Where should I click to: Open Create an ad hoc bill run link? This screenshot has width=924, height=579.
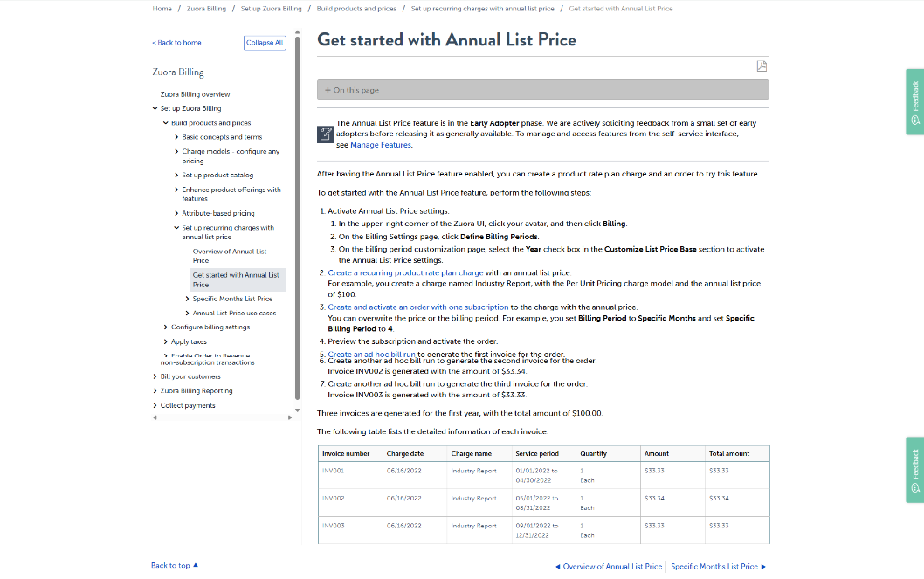pyautogui.click(x=371, y=354)
